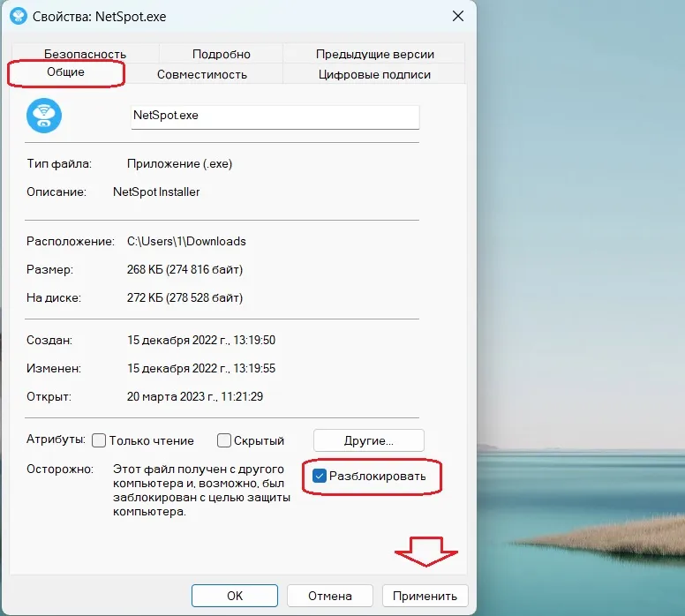Switch to the Совместимость tab

pos(202,74)
